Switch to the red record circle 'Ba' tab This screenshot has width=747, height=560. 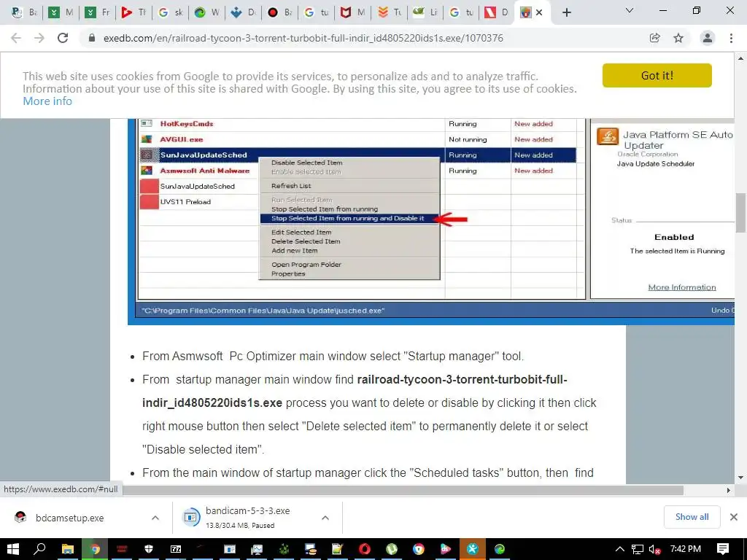click(279, 12)
